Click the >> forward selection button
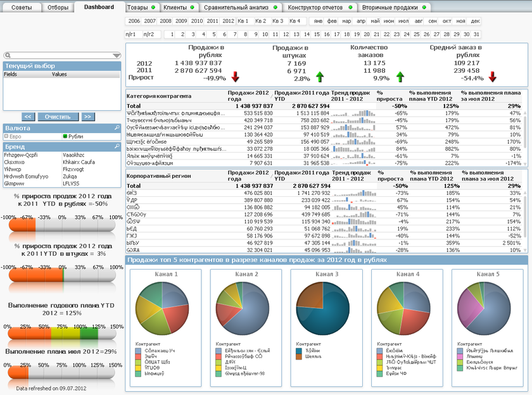The width and height of the screenshot is (532, 395). [x=88, y=116]
